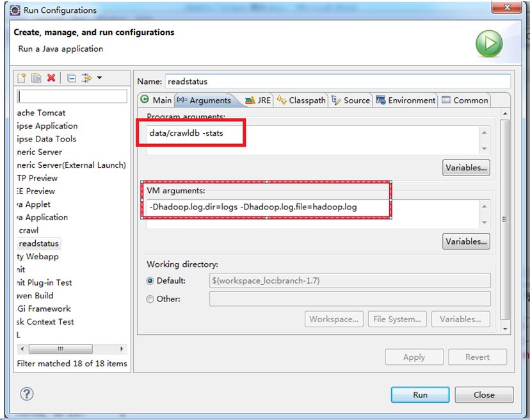Open the filter dropdown arrow in toolbar
This screenshot has height=420, width=530.
(x=99, y=77)
